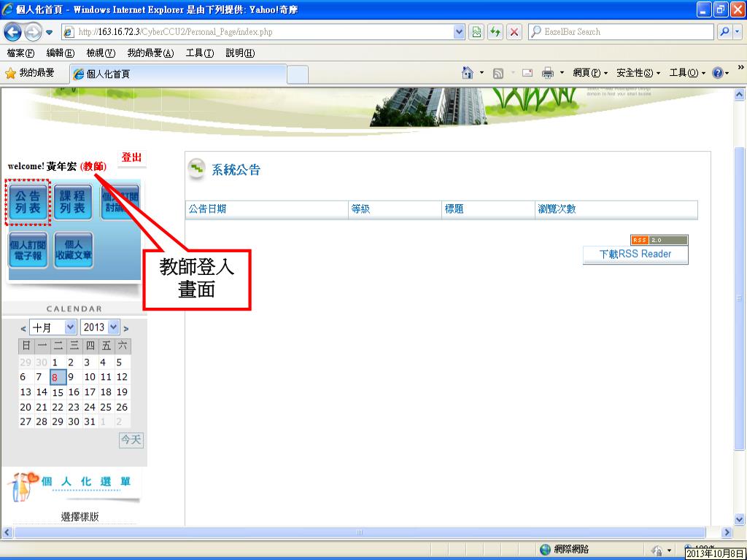Viewport: 747px width, 560px height.
Task: Open the 網頁(P) command bar menu
Action: click(590, 73)
